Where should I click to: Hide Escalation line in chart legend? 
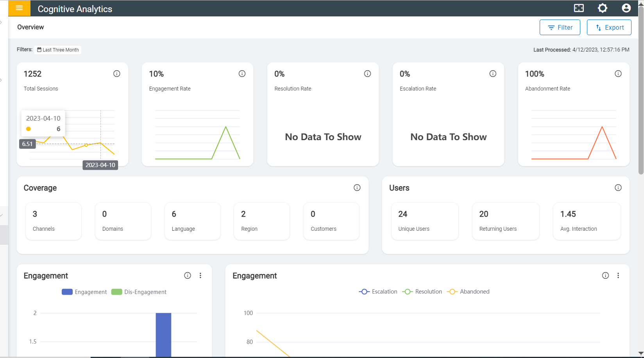pyautogui.click(x=378, y=292)
